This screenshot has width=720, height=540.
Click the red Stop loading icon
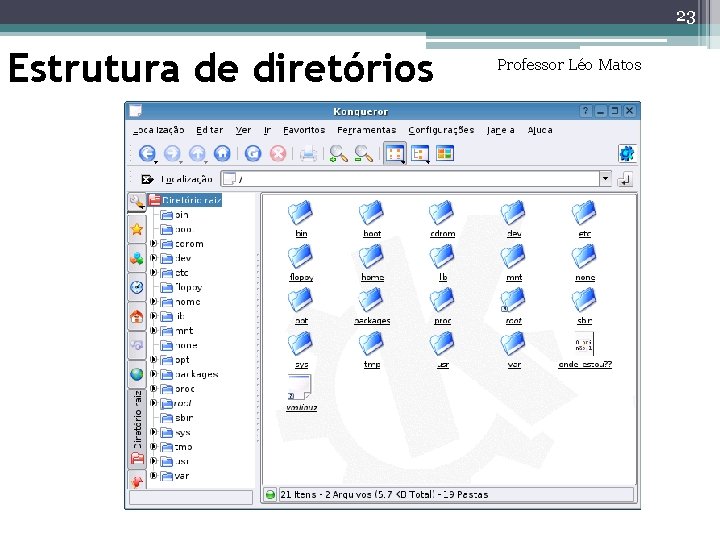pyautogui.click(x=278, y=153)
